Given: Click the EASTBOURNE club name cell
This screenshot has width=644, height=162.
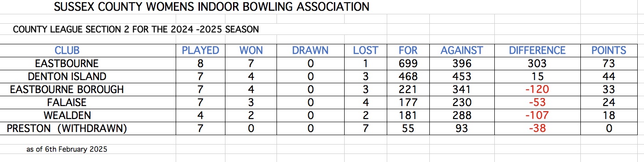Looking at the screenshot, I should pos(67,63).
